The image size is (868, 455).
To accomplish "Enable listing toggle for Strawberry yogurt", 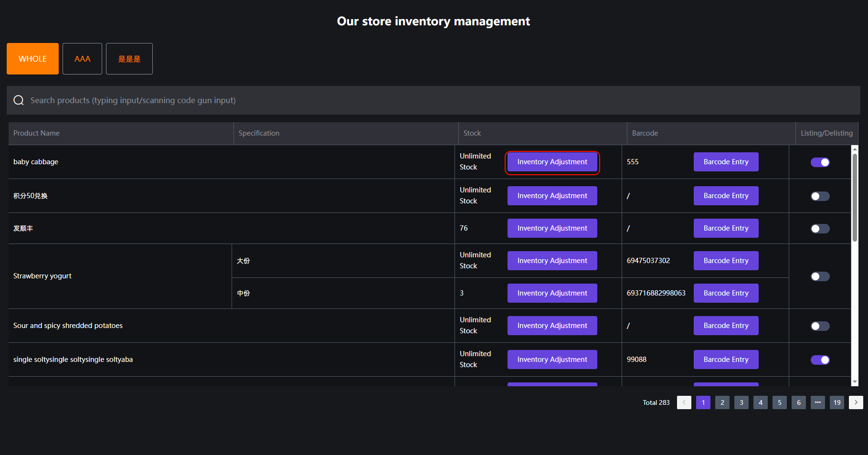I will click(x=820, y=276).
